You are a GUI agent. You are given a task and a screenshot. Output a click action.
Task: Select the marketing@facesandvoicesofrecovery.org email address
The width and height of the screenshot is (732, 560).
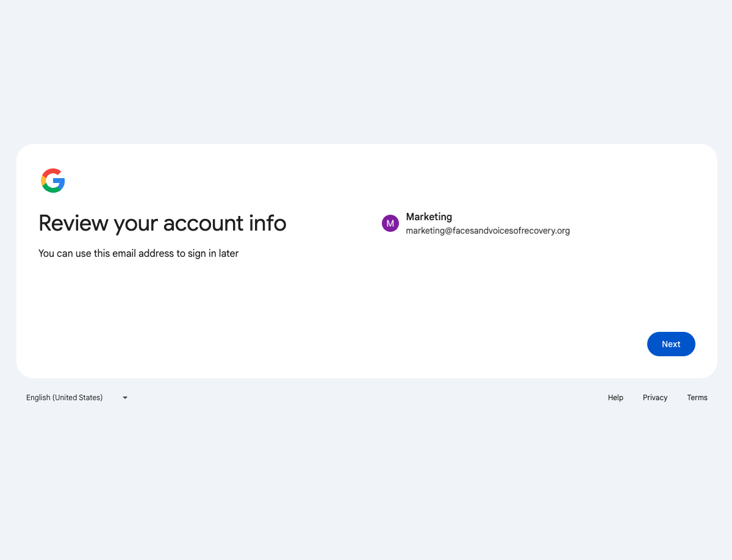[487, 231]
